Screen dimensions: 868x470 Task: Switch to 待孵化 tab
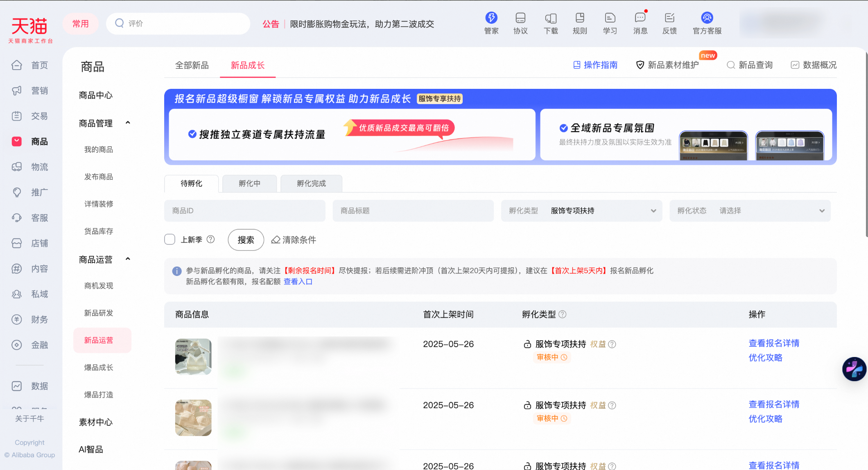(191, 183)
